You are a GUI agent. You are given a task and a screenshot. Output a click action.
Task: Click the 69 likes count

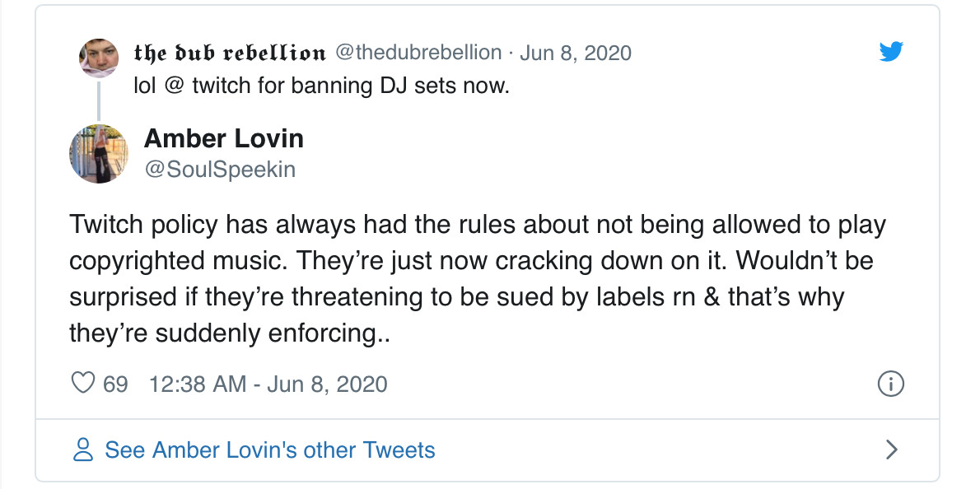(115, 384)
